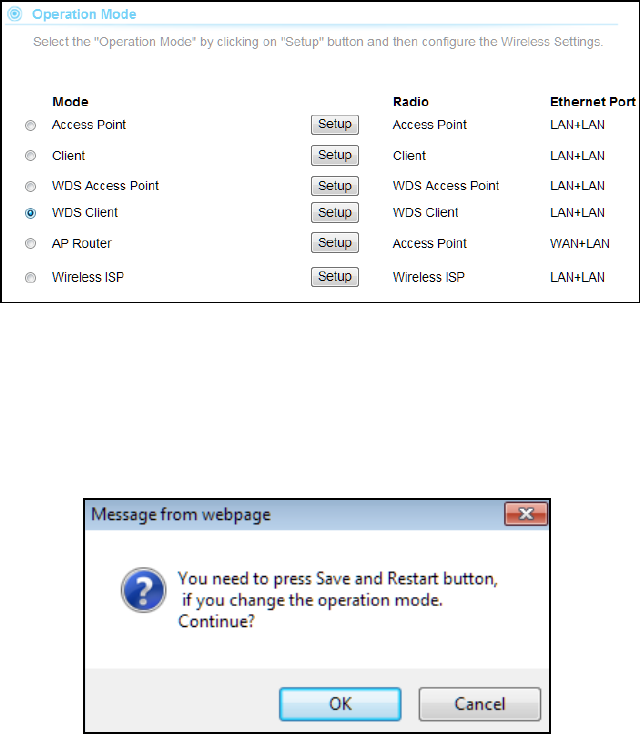640x734 pixels.
Task: Open Setup for AP Router mode
Action: click(x=335, y=243)
